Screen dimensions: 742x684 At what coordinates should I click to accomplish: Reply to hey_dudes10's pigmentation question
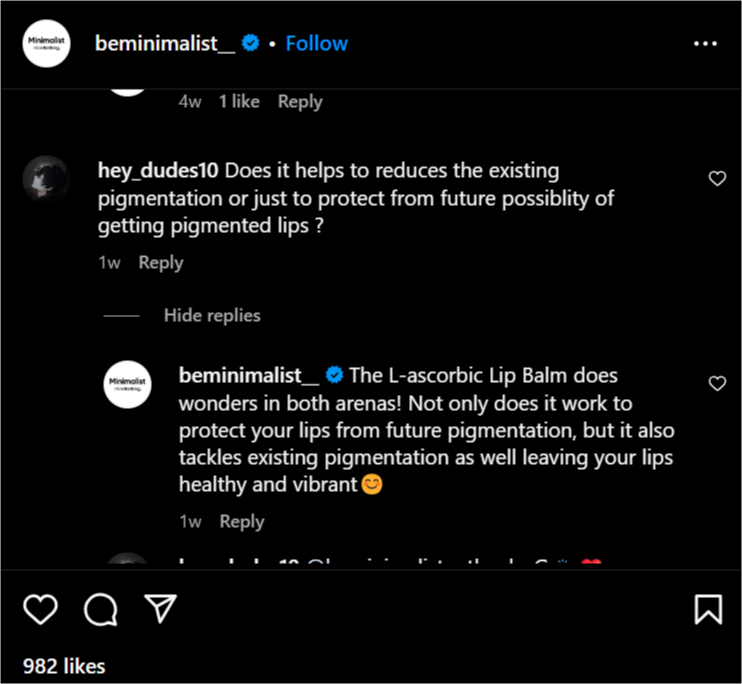coord(160,262)
